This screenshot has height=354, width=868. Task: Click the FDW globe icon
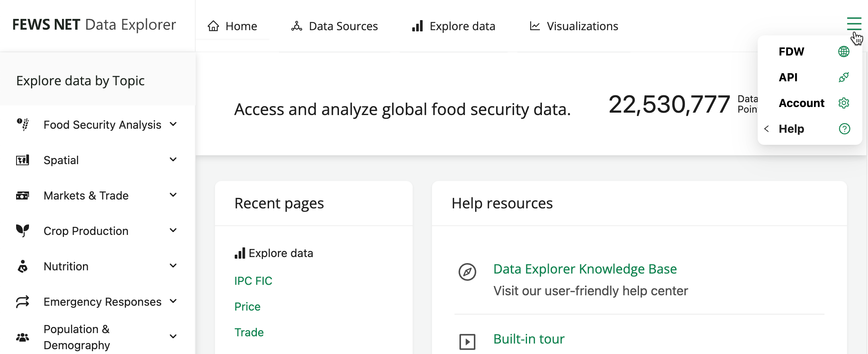[844, 51]
